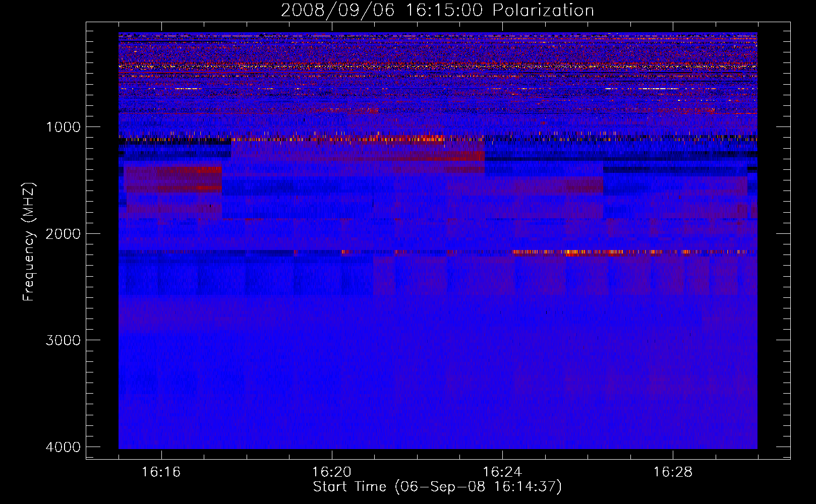Click the 16:28 time tick label
This screenshot has width=816, height=504.
click(673, 472)
